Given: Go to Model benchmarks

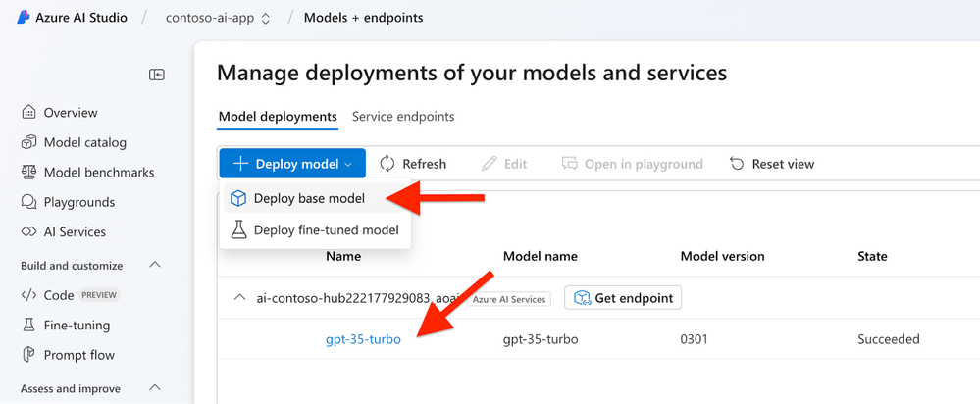Looking at the screenshot, I should click(98, 173).
